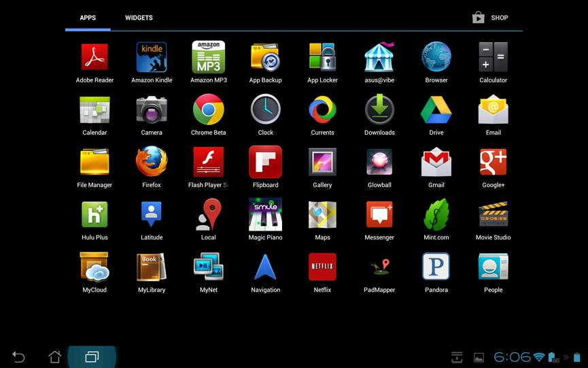Open Gmail
The width and height of the screenshot is (588, 368).
pos(436,162)
